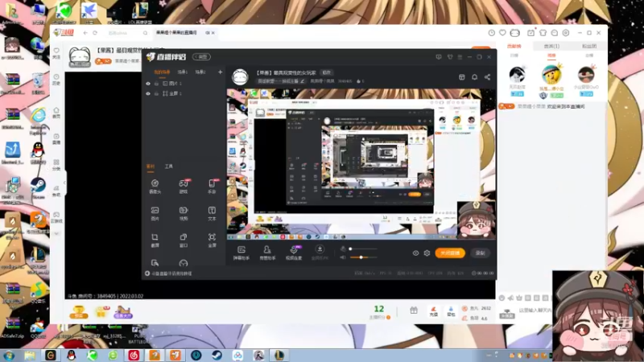The width and height of the screenshot is (644, 362).
Task: Open categories icon in Douyu sidebar
Action: click(x=56, y=165)
